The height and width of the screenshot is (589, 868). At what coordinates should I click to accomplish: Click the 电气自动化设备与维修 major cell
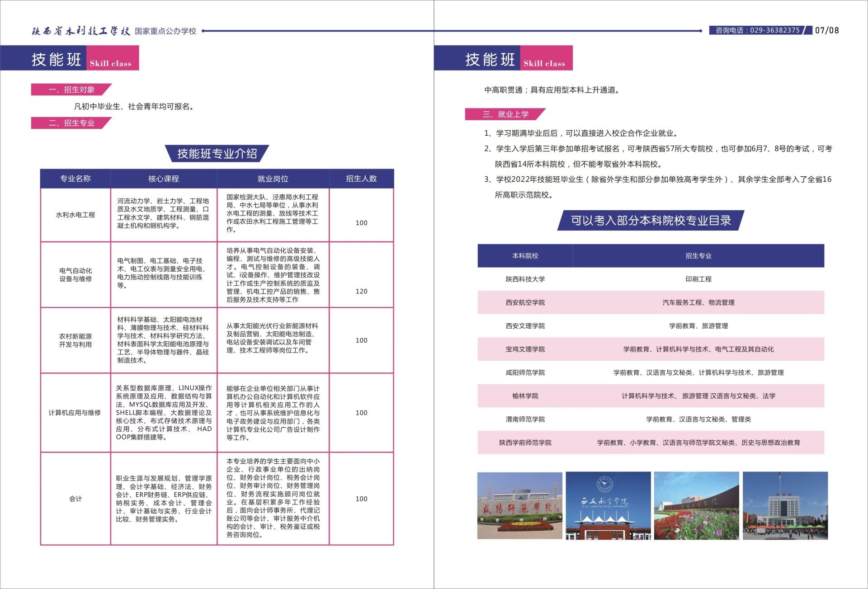click(x=75, y=275)
